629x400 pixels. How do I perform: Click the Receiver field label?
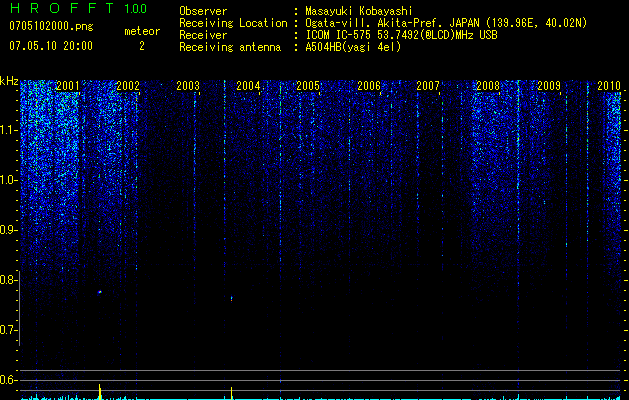click(203, 35)
